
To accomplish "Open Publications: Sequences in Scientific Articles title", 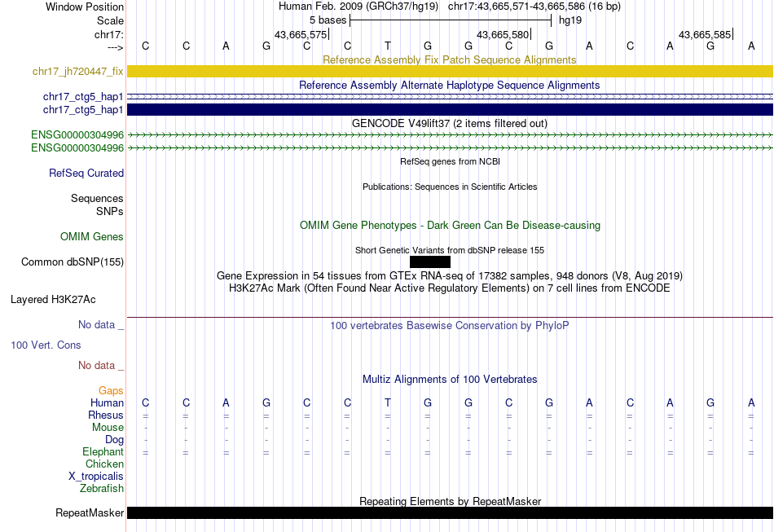I will 450,187.
